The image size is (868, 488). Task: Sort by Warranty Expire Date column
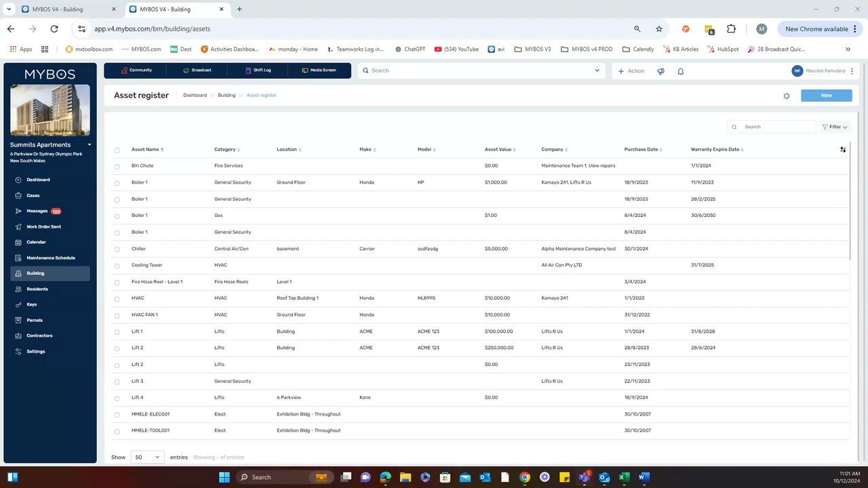(717, 150)
